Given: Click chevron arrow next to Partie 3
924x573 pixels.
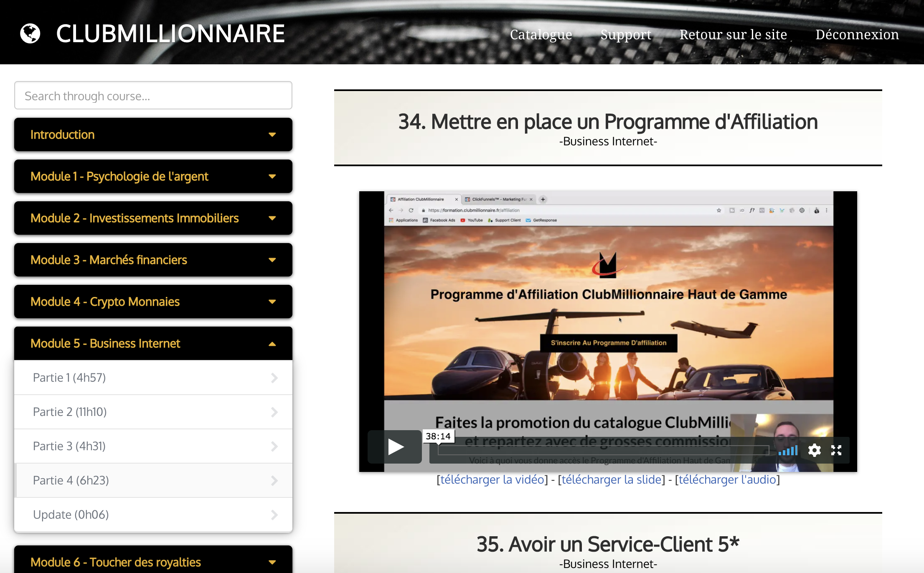Looking at the screenshot, I should [274, 446].
